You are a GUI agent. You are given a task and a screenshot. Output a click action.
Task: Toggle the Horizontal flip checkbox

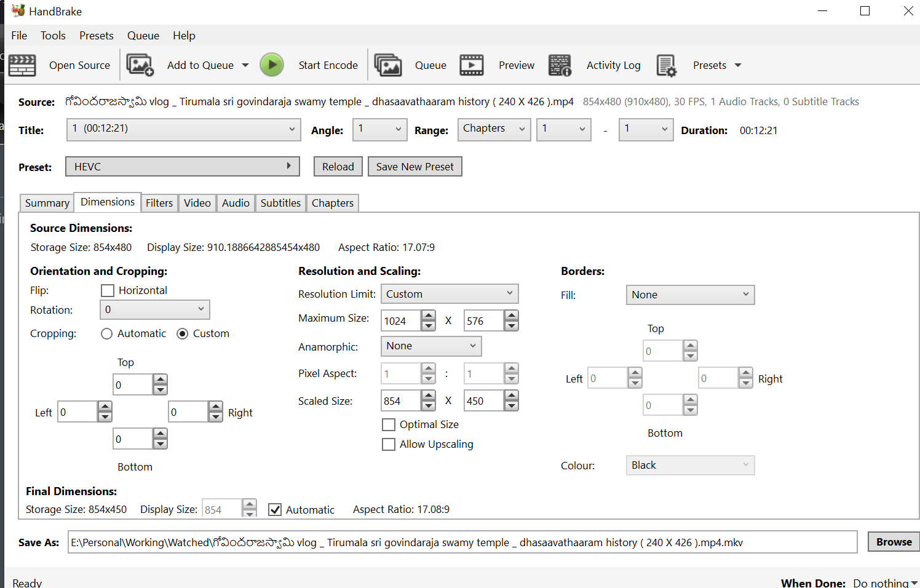point(108,290)
